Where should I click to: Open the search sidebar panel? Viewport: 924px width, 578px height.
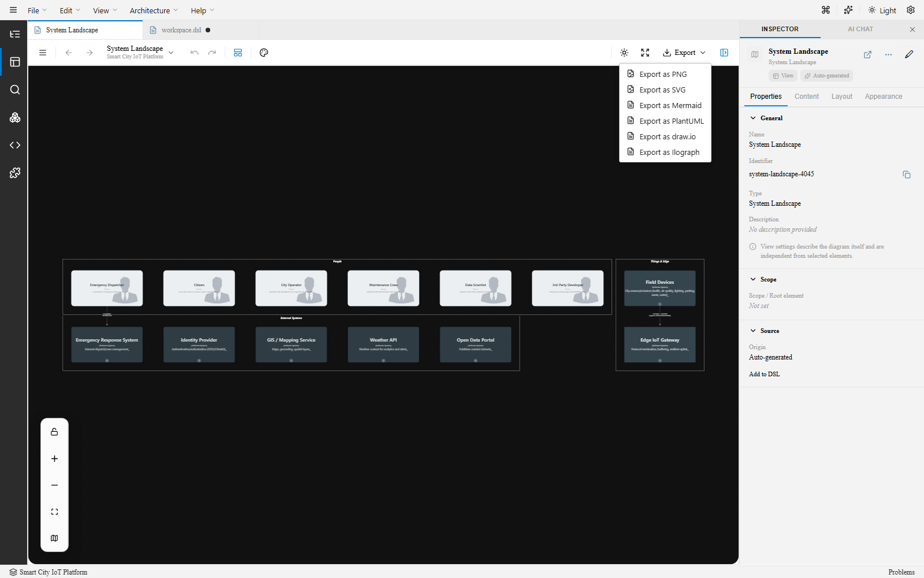[15, 90]
